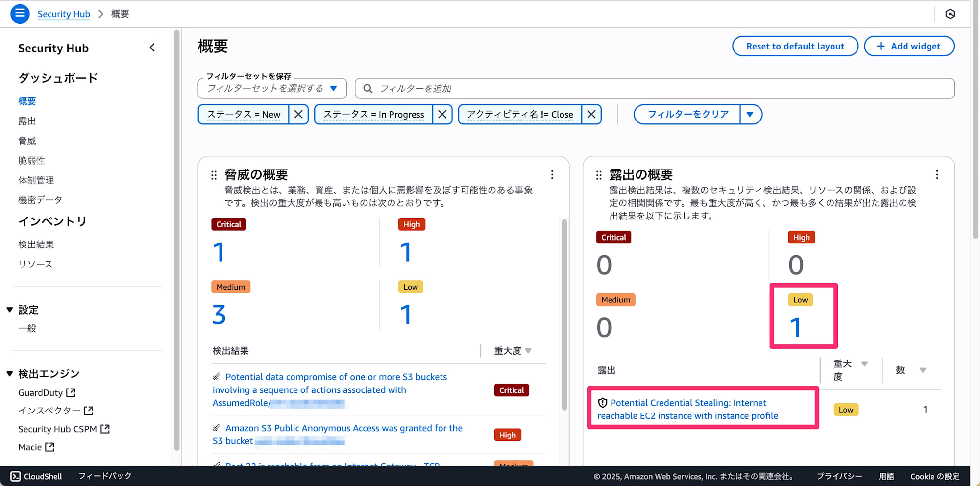Remove the アクティビティ名 != Close filter
The height and width of the screenshot is (486, 980).
tap(591, 114)
